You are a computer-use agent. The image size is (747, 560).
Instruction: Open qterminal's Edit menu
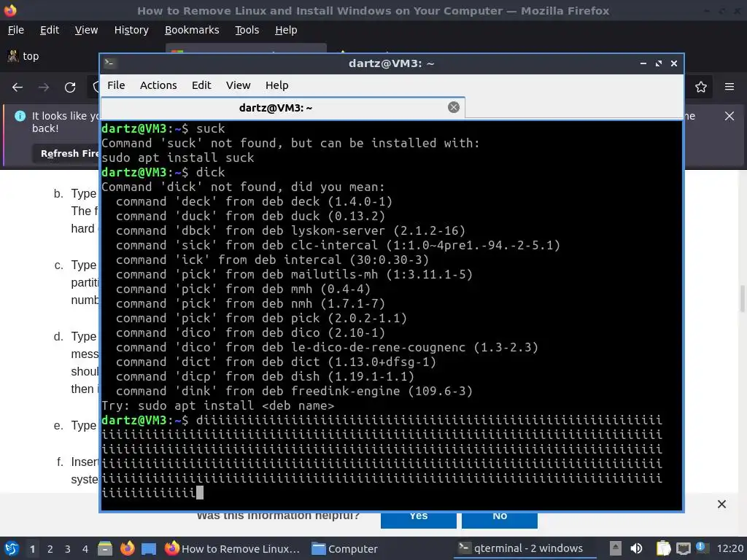(201, 85)
